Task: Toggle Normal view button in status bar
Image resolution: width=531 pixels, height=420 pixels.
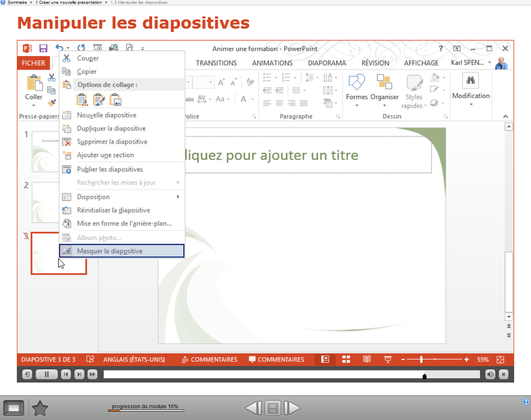Action: [x=325, y=359]
